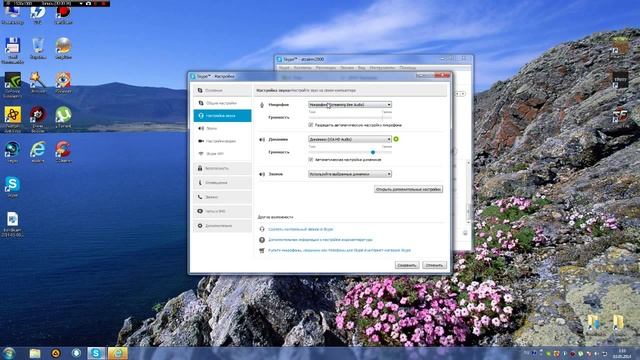Open the Основные settings section in sidebar

click(x=222, y=90)
